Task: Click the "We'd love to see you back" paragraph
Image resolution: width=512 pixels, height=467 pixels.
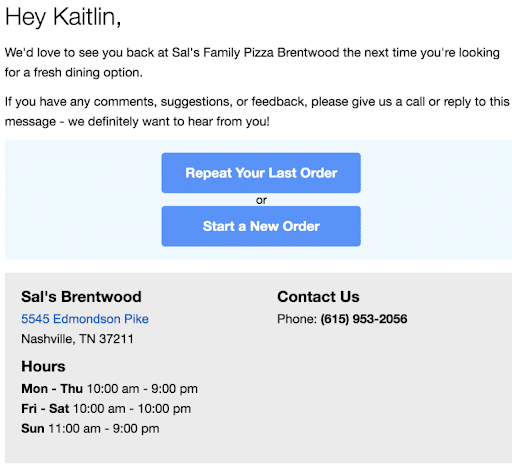Action: click(252, 62)
